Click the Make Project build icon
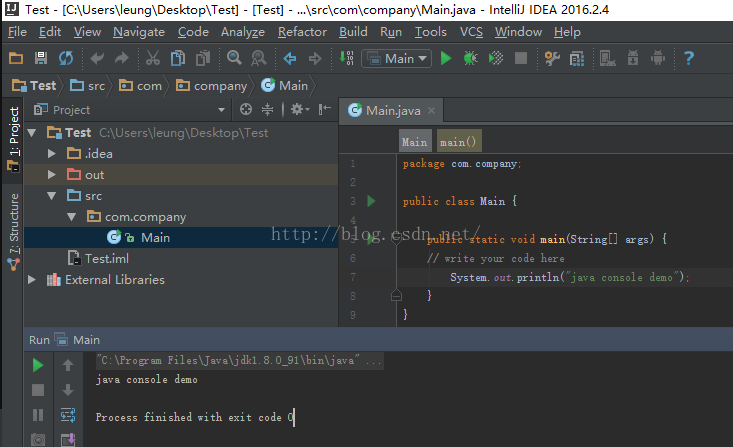Image resolution: width=733 pixels, height=447 pixels. click(346, 58)
